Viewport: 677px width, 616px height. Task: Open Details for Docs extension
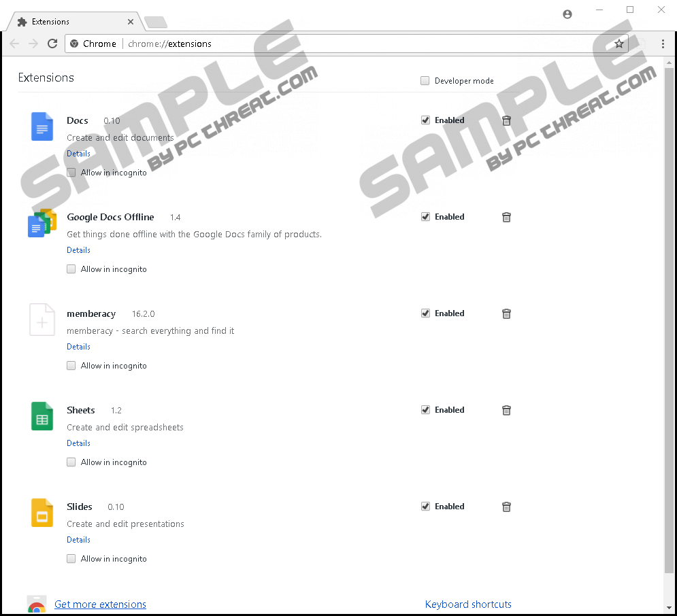(78, 154)
